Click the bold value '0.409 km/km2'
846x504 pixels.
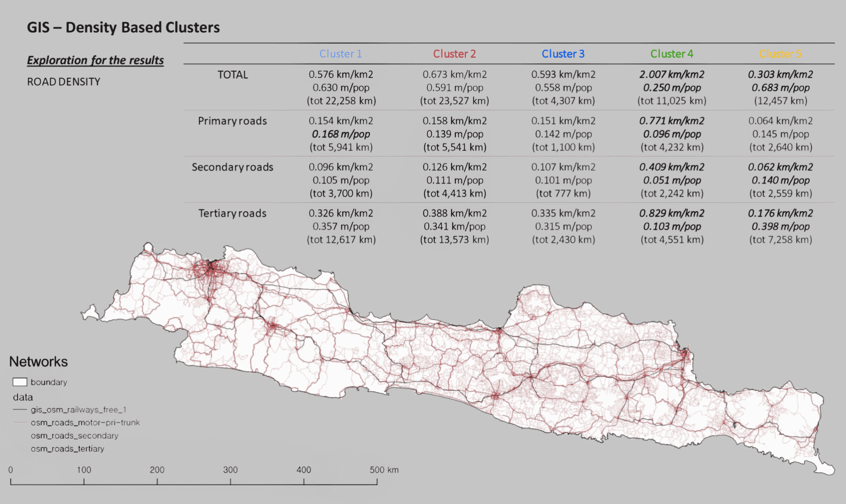tap(672, 167)
